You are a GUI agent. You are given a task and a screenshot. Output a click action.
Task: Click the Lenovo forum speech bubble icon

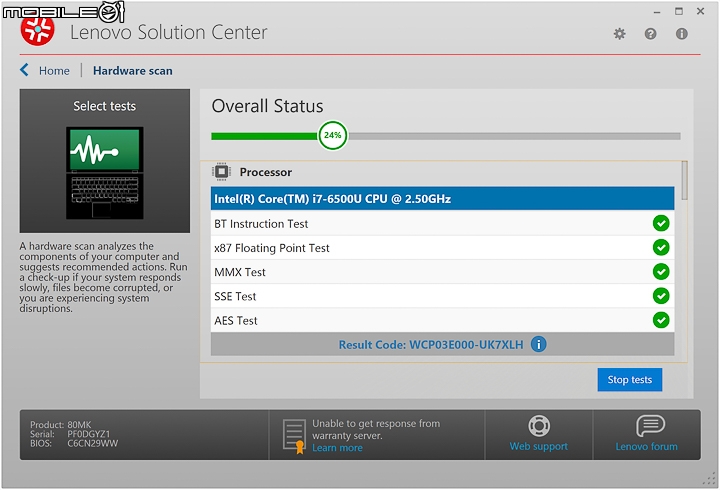coord(650,426)
